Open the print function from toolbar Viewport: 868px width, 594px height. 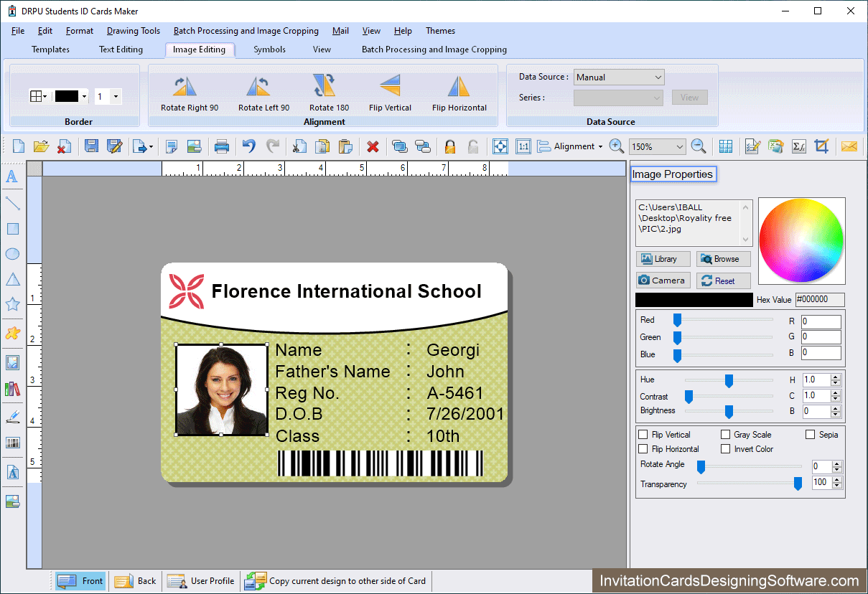221,146
